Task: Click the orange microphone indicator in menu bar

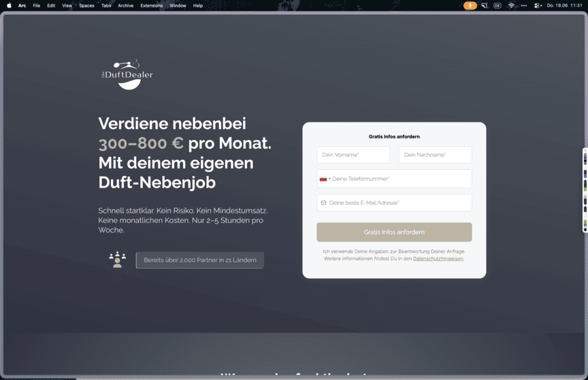Action: coord(470,5)
